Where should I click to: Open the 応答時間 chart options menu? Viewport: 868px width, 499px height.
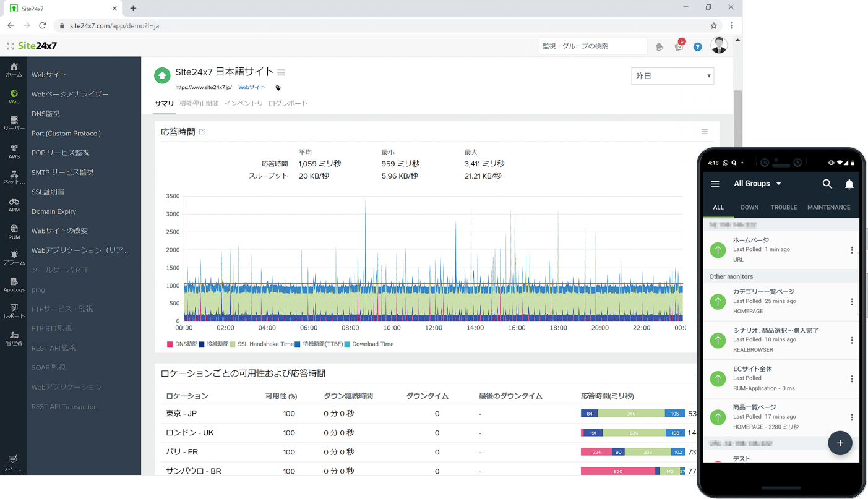point(704,131)
